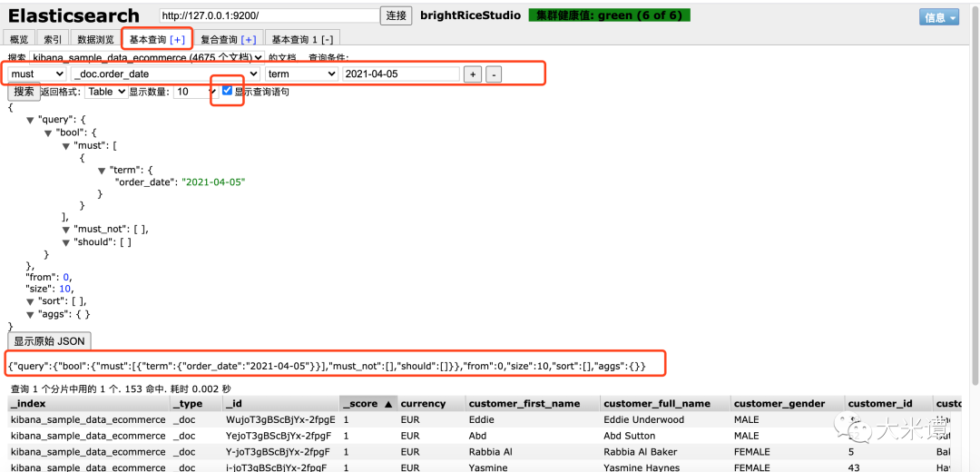The width and height of the screenshot is (980, 472).
Task: Sort by customer_first_name column header
Action: (534, 404)
